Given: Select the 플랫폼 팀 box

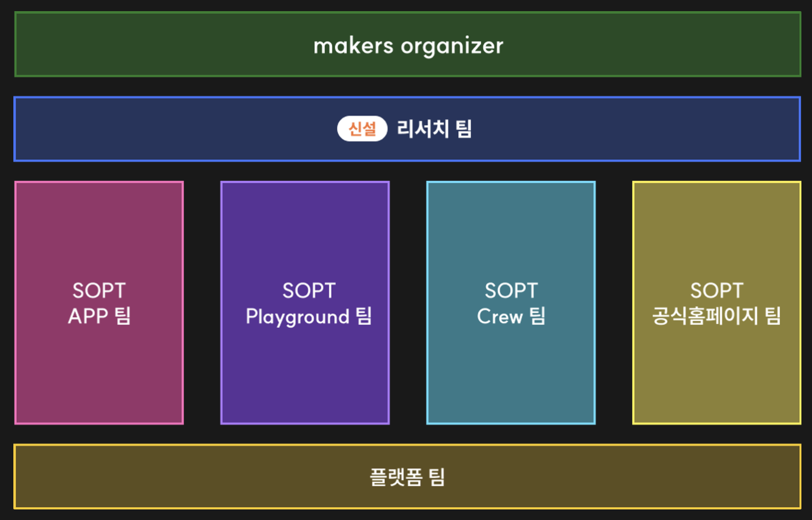Looking at the screenshot, I should click(407, 477).
